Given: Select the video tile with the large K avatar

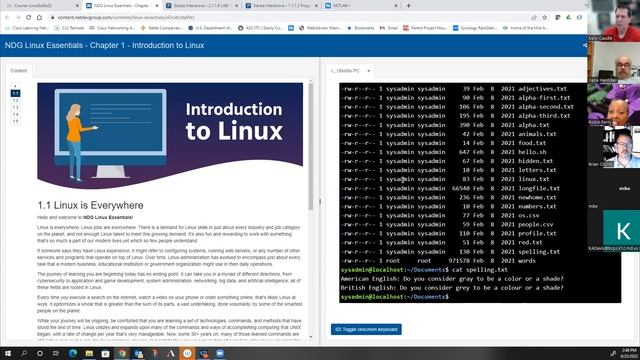Looking at the screenshot, I should 622,231.
